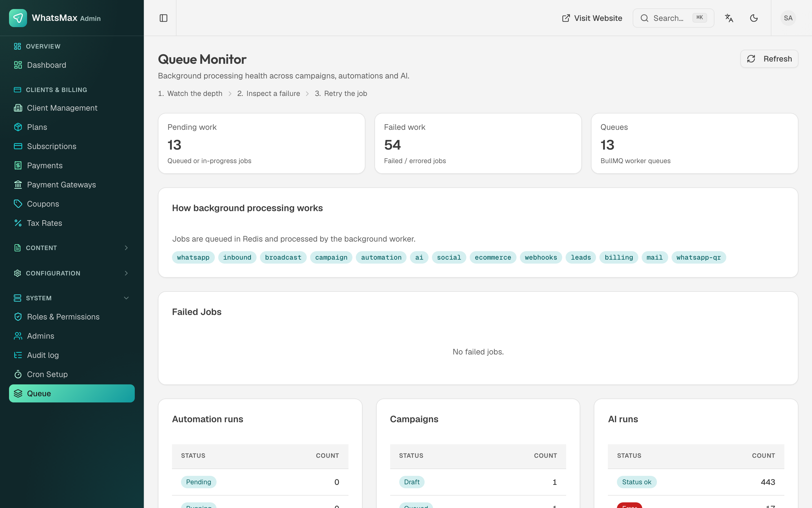Click the leads queue tag

click(x=581, y=257)
